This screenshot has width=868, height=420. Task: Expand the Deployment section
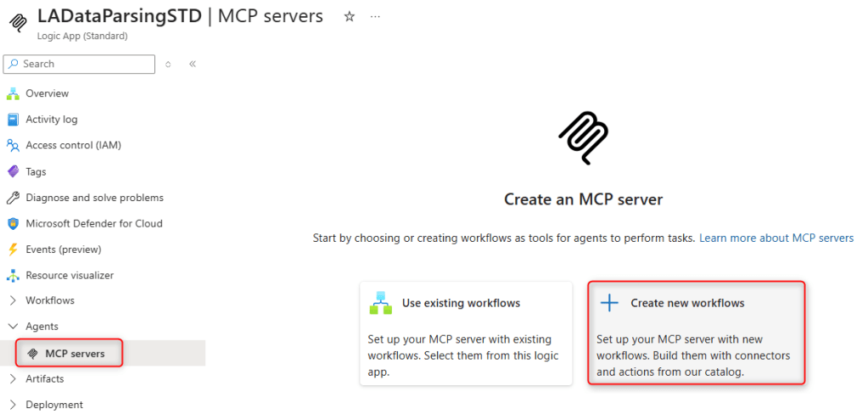click(13, 405)
